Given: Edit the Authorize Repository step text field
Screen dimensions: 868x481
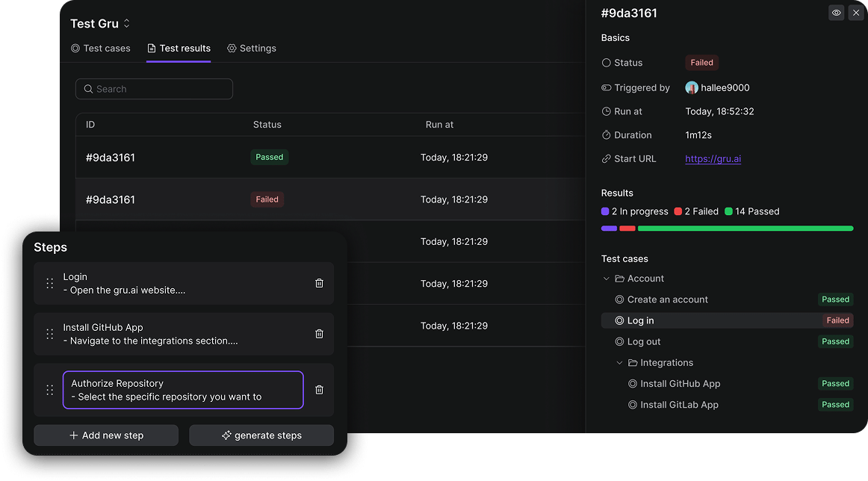Looking at the screenshot, I should click(x=183, y=390).
